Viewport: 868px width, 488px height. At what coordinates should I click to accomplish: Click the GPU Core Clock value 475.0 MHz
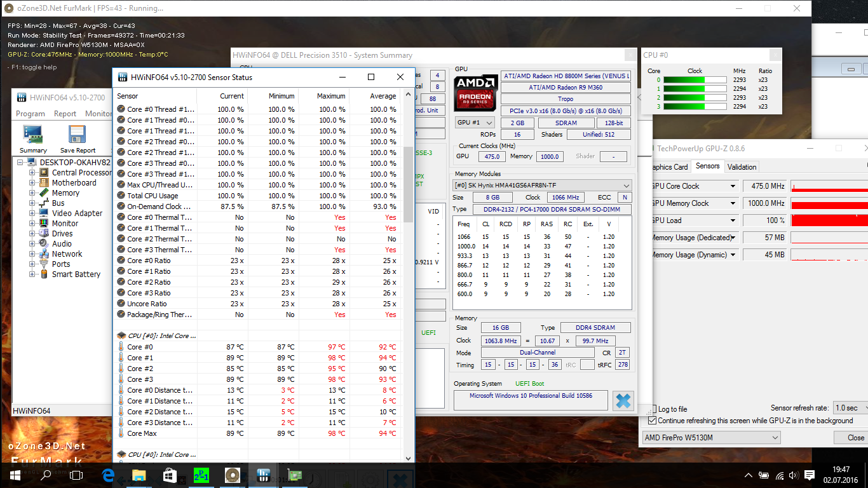764,186
